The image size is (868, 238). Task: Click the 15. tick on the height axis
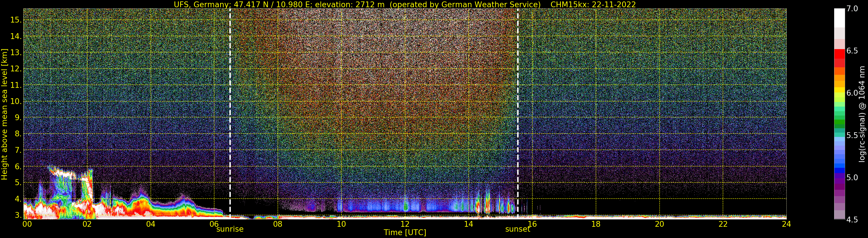click(16, 20)
